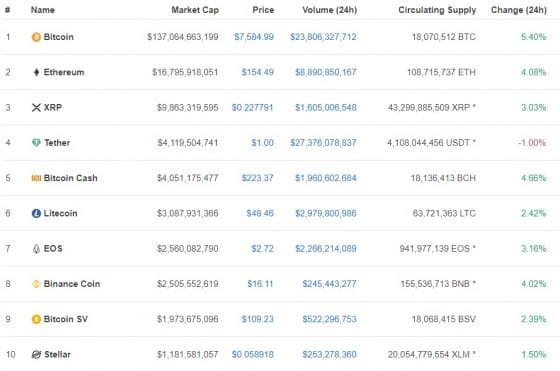
Task: Sort by Change (24h) column header
Action: pyautogui.click(x=519, y=10)
